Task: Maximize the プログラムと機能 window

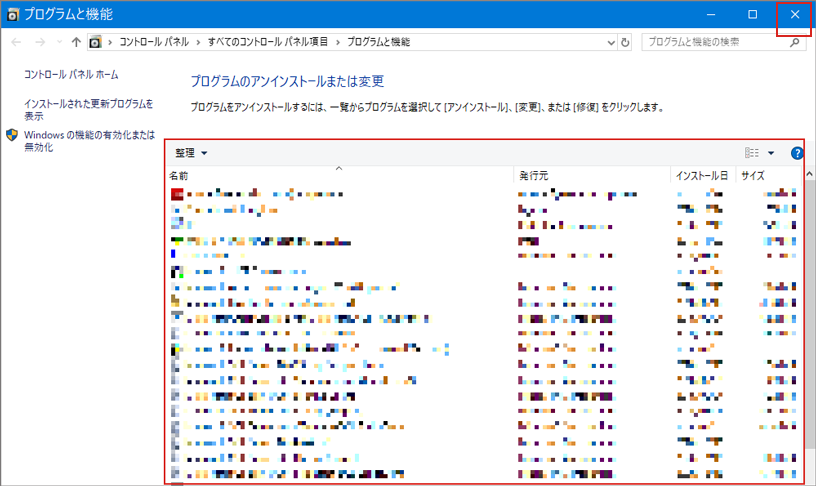Action: tap(753, 15)
